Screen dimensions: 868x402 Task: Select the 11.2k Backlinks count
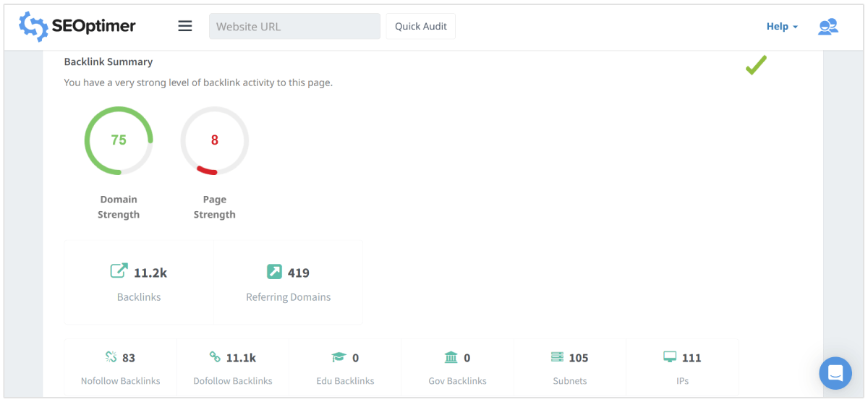pyautogui.click(x=150, y=273)
